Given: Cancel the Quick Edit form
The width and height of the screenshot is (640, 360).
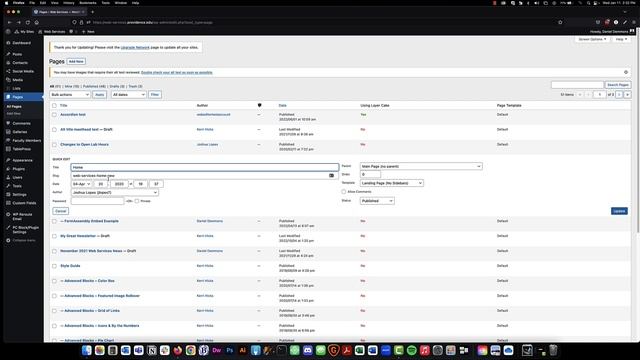Looking at the screenshot, I should click(x=60, y=211).
